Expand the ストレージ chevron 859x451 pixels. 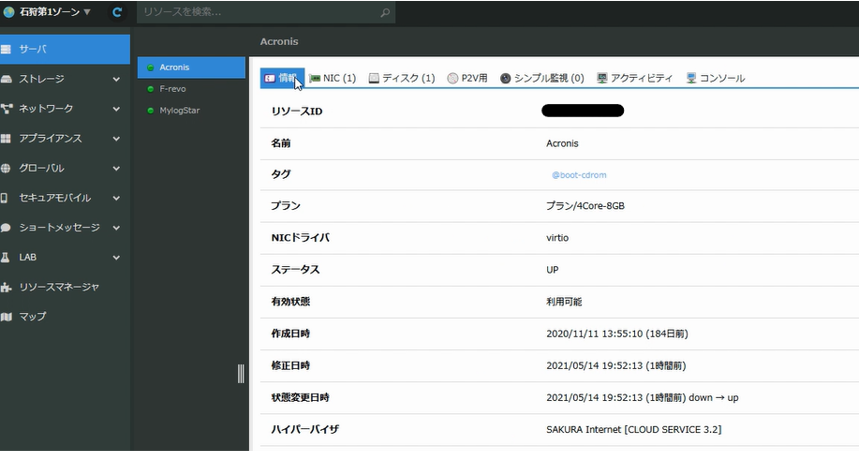(x=116, y=79)
